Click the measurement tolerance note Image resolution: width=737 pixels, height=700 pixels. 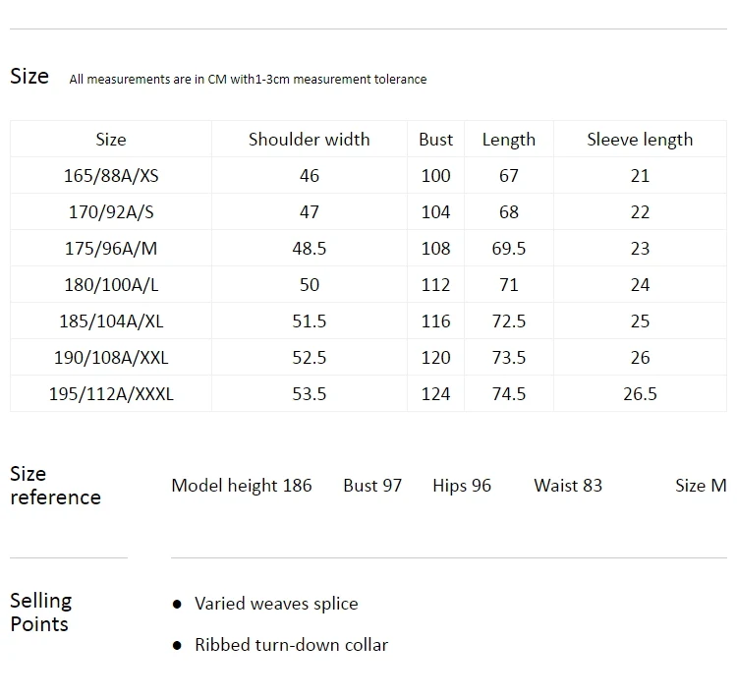pos(248,79)
